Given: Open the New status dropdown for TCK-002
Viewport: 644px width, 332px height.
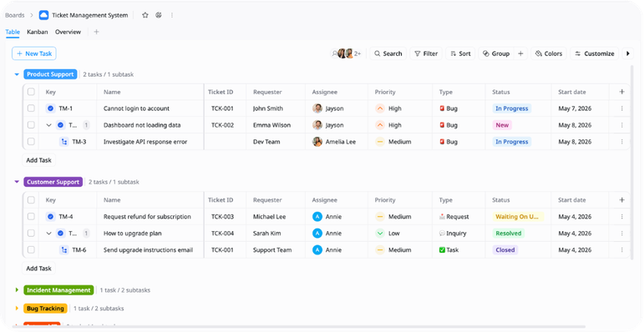Looking at the screenshot, I should pyautogui.click(x=502, y=125).
